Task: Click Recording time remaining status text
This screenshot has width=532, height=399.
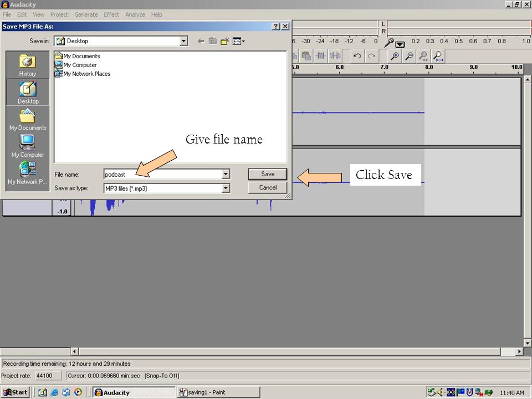Action: [x=67, y=364]
